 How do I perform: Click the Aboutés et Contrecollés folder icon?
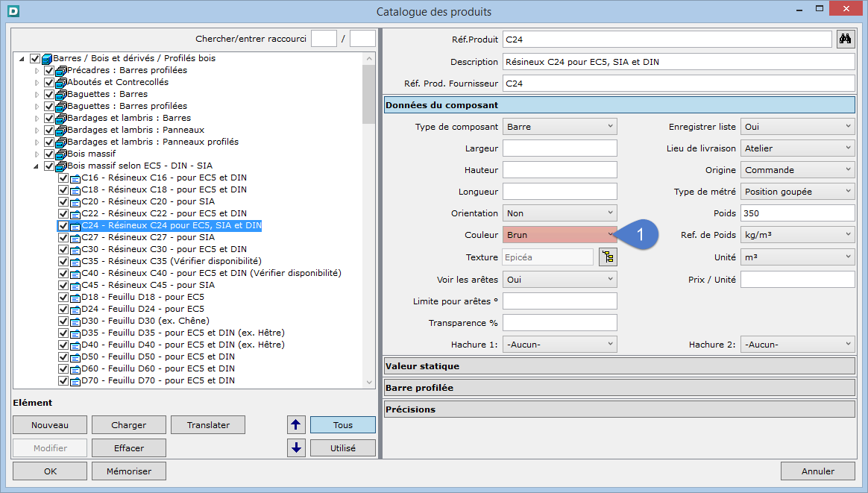(61, 82)
